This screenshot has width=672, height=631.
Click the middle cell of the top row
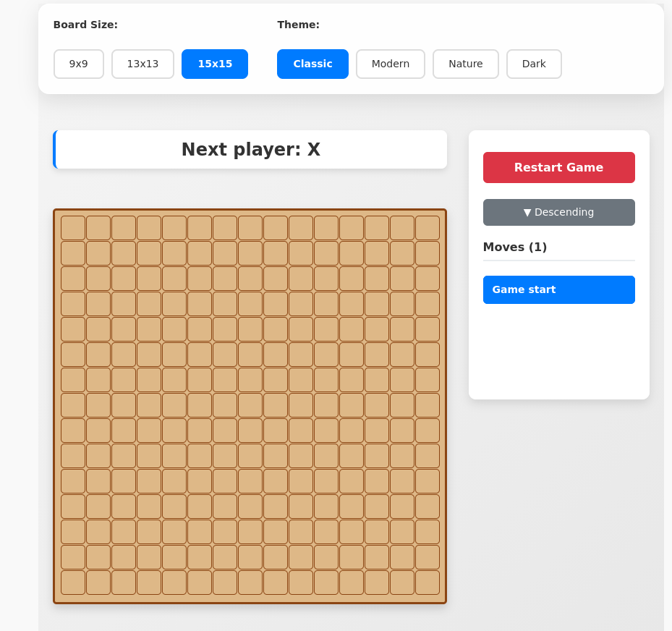(250, 228)
